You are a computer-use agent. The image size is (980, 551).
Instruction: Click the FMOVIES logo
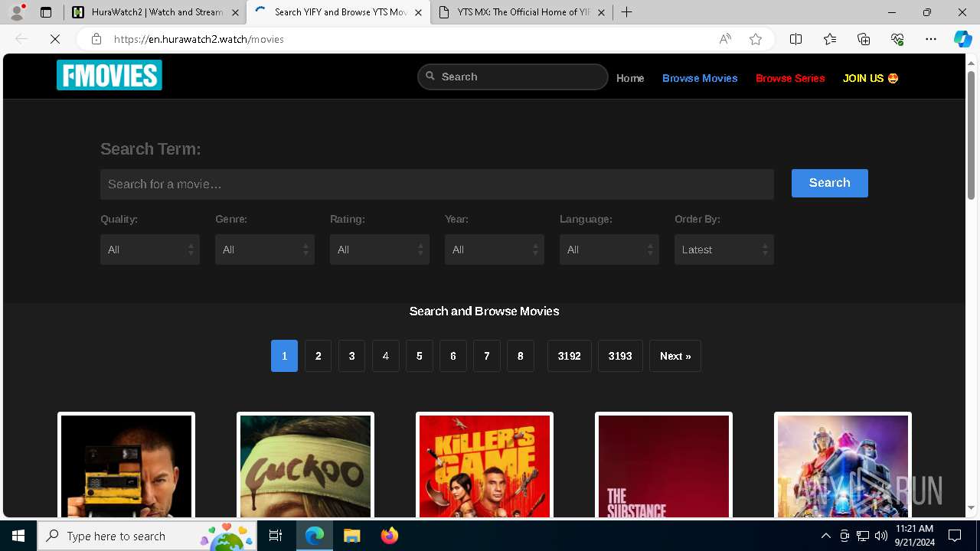click(x=109, y=76)
